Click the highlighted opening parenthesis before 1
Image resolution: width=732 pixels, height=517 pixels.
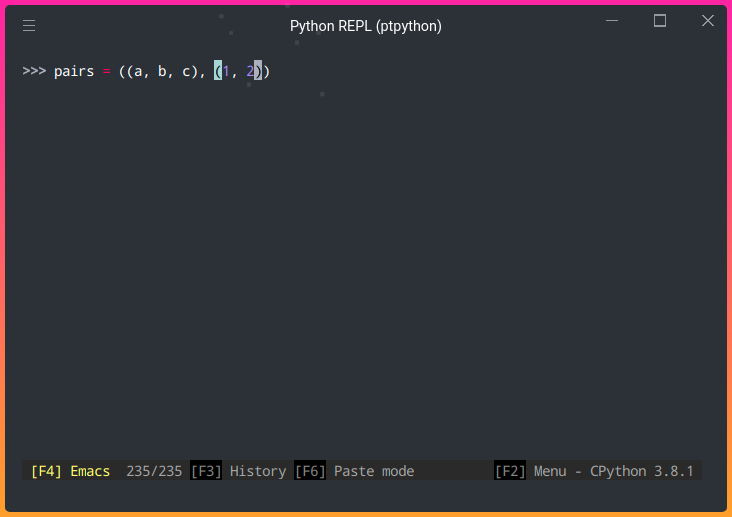click(x=218, y=71)
